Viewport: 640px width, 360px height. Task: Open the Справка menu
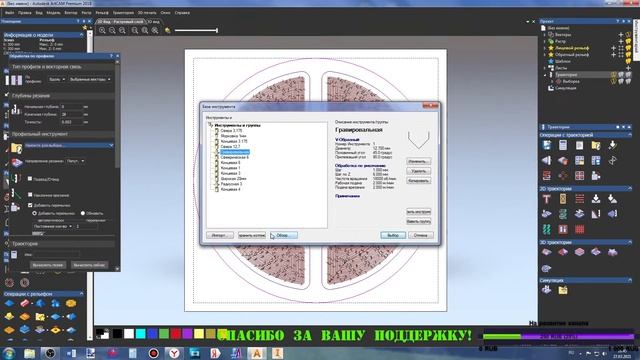click(182, 13)
